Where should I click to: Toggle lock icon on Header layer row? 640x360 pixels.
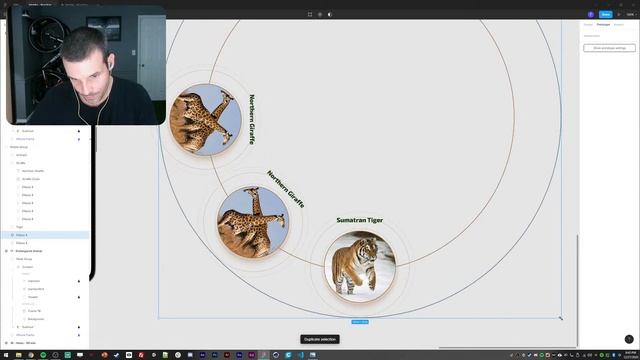(x=79, y=297)
